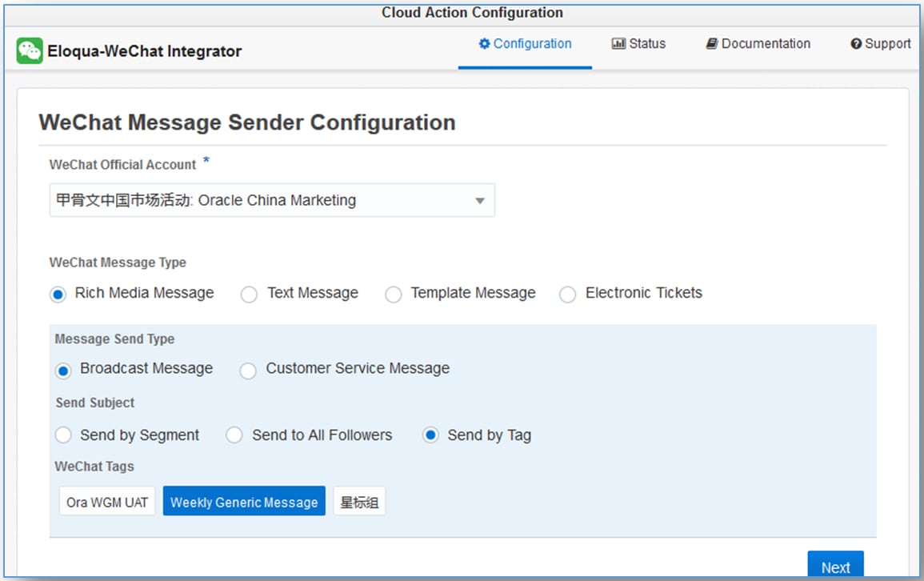This screenshot has width=924, height=581.
Task: Choose the Text Message radio button
Action: point(250,295)
